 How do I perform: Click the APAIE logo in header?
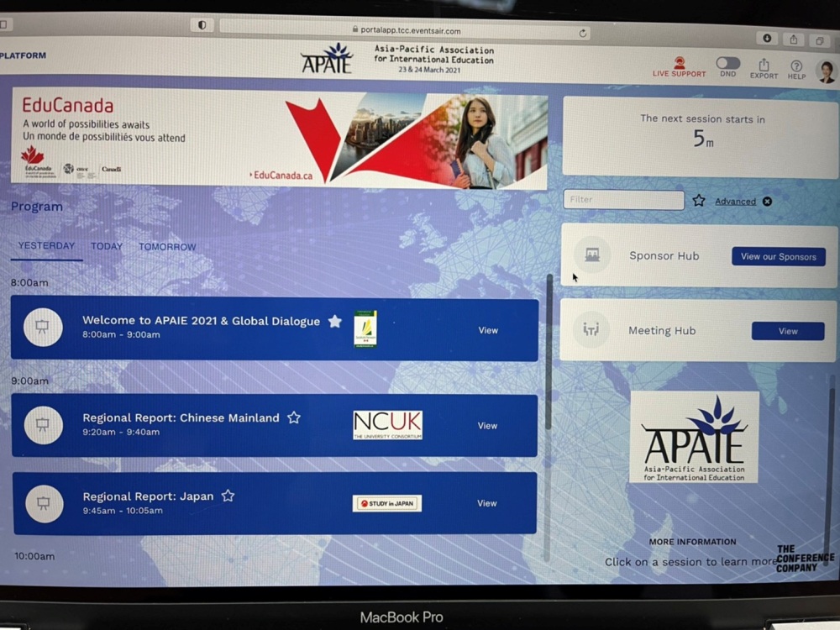tap(327, 59)
